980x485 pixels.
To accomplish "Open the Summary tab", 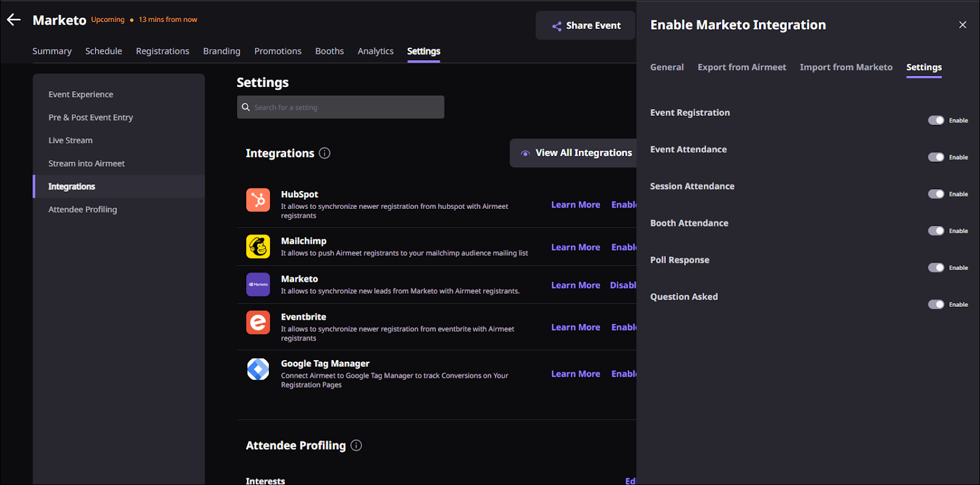I will pyautogui.click(x=52, y=51).
